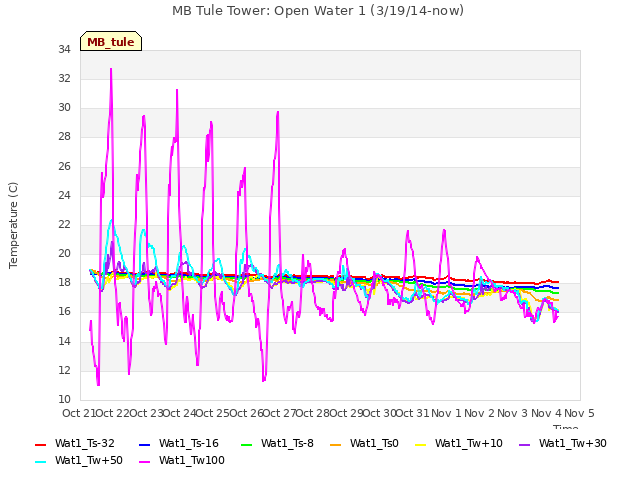Select the Wat1_Tw+10 legend label
640x480 pixels.
click(469, 444)
